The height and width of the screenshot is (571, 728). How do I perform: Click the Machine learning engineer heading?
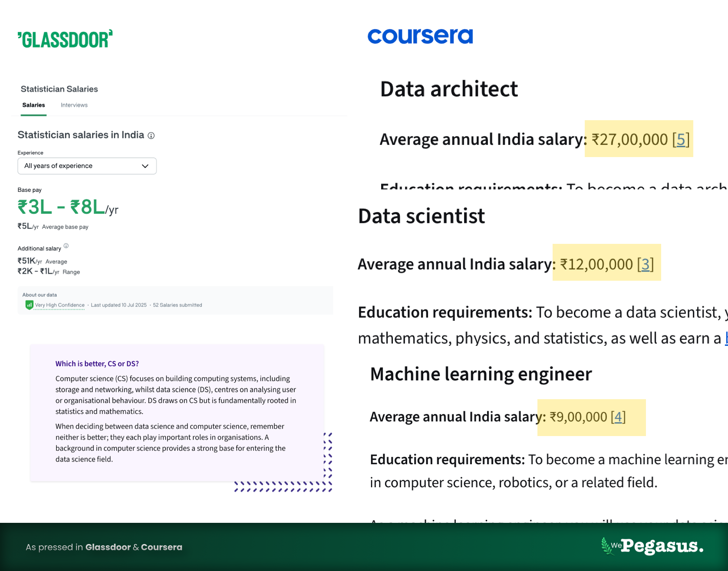pos(481,374)
